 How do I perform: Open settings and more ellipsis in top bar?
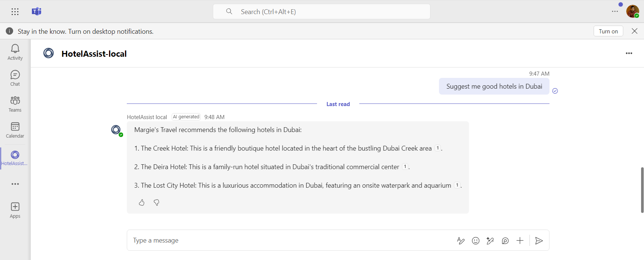(x=615, y=11)
